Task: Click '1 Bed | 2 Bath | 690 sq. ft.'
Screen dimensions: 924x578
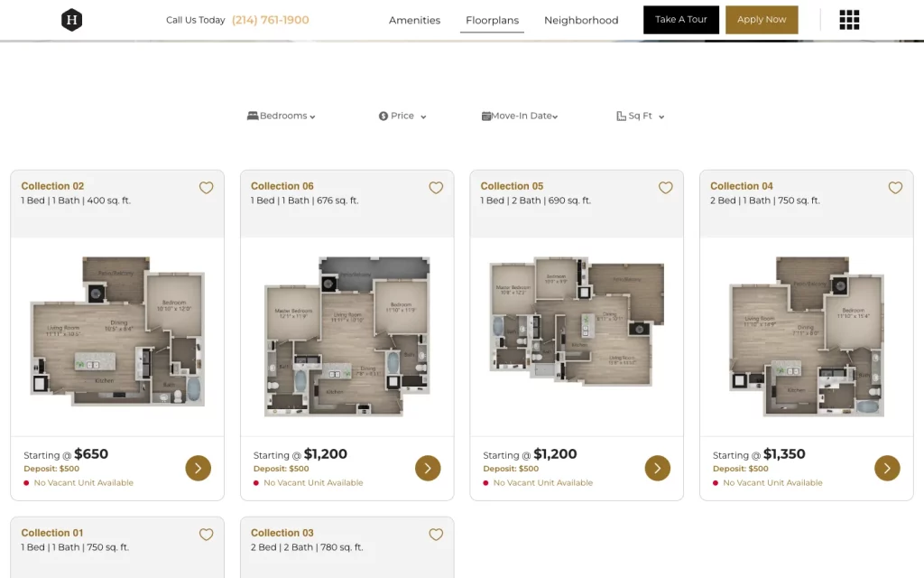Action: 536,200
